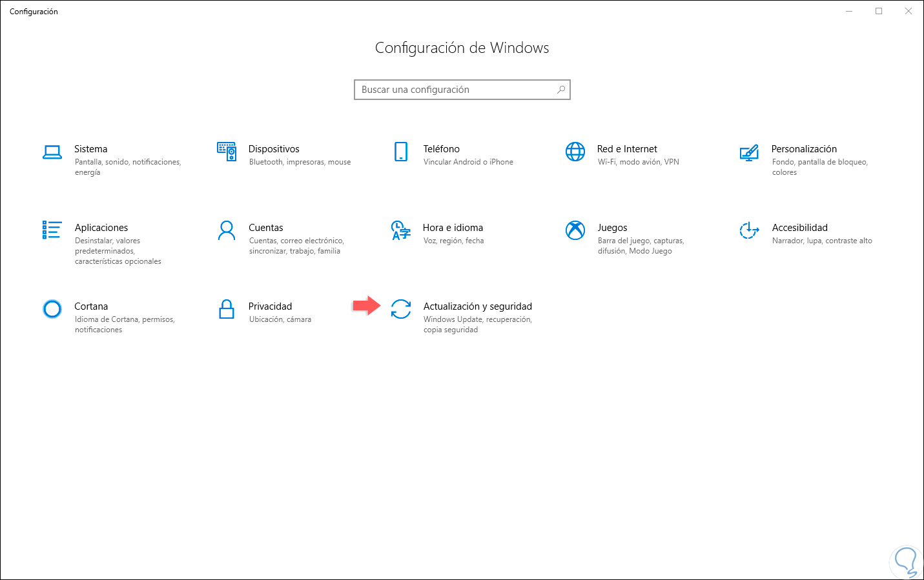The width and height of the screenshot is (924, 580).
Task: Minimize the Configuración window
Action: pos(849,11)
